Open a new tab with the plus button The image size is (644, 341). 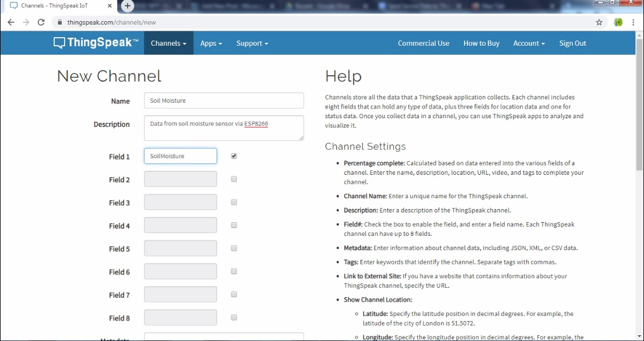tap(127, 6)
